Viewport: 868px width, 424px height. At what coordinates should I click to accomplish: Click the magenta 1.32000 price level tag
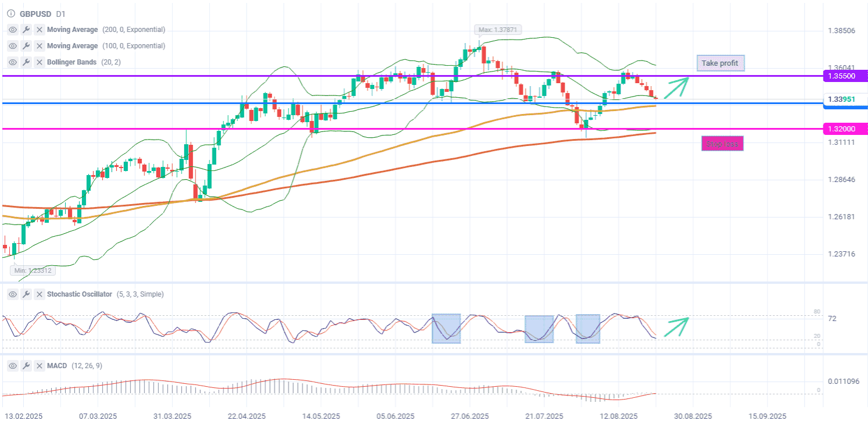point(845,129)
